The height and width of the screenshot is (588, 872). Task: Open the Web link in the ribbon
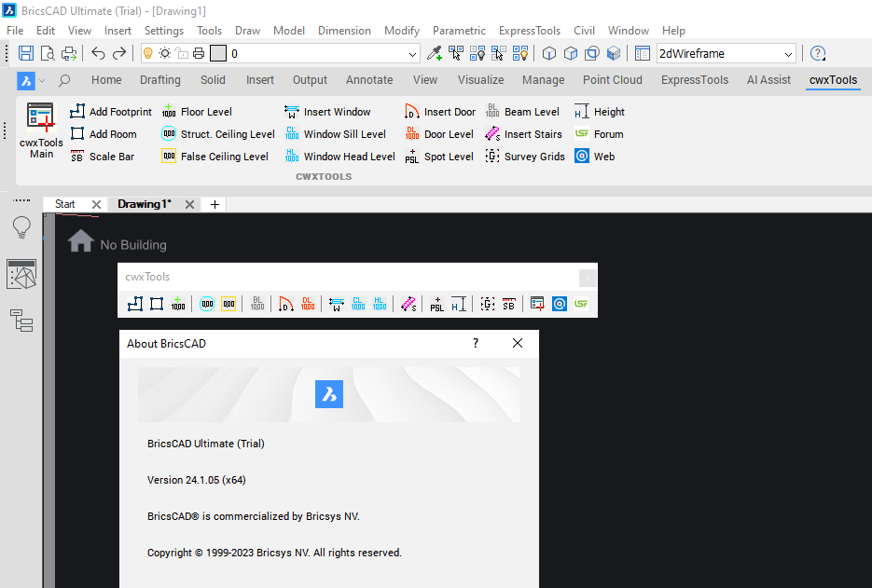coord(594,157)
